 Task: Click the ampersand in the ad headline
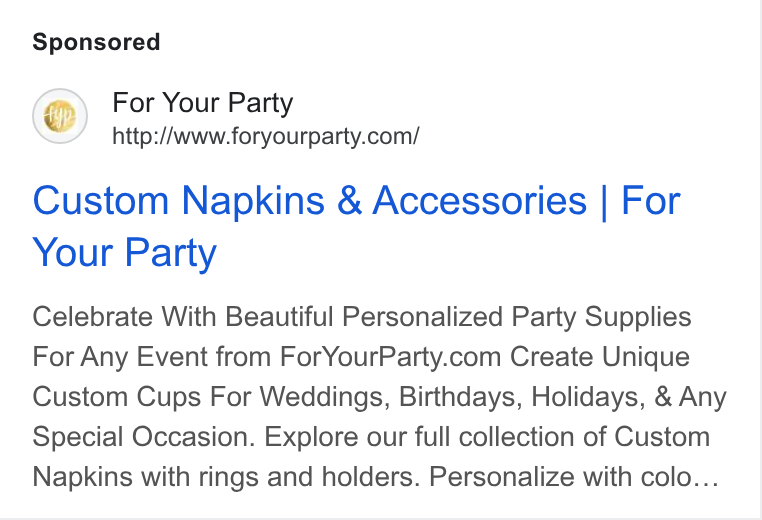click(x=349, y=200)
